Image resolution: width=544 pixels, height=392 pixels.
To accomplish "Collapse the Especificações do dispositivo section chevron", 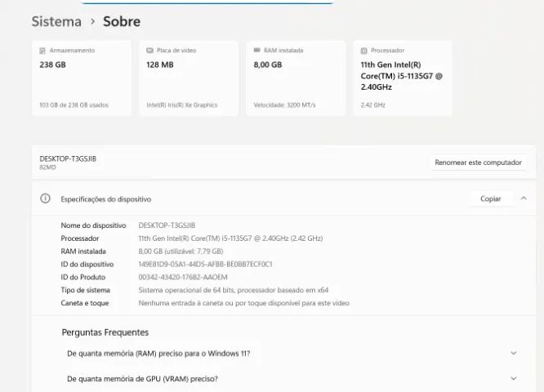I will tap(524, 198).
